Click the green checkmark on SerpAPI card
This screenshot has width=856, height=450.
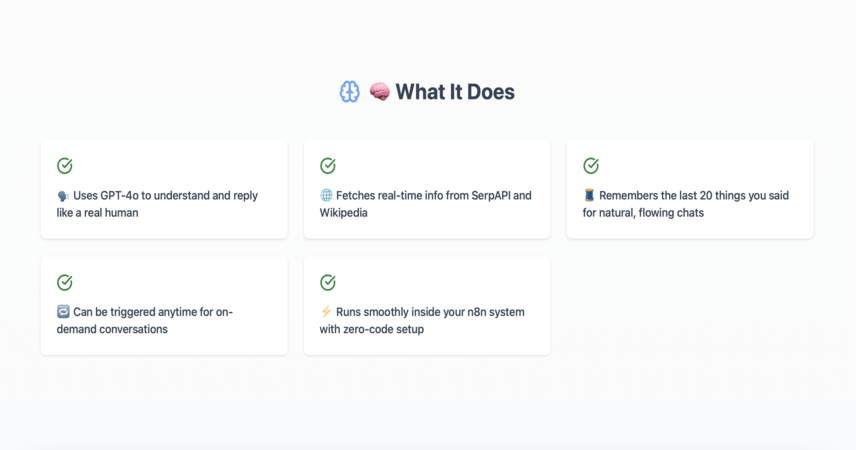pos(328,165)
